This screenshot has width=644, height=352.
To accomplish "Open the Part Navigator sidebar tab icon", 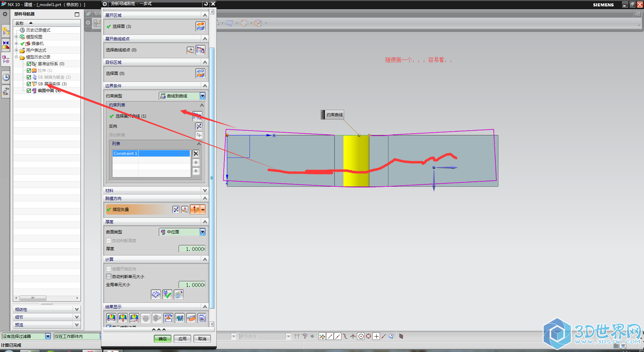I will pos(6,60).
